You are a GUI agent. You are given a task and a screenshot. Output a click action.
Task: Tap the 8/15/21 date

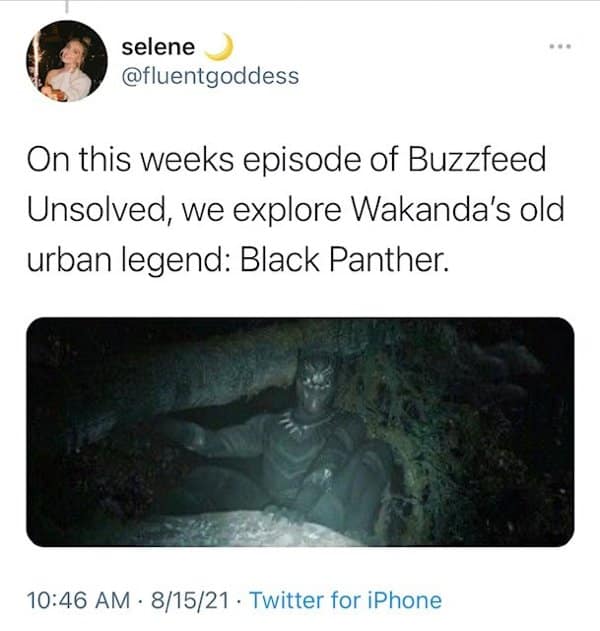[x=190, y=600]
